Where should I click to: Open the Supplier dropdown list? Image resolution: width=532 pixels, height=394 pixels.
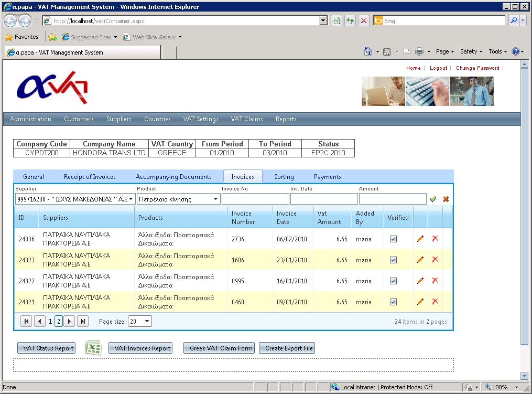click(131, 199)
